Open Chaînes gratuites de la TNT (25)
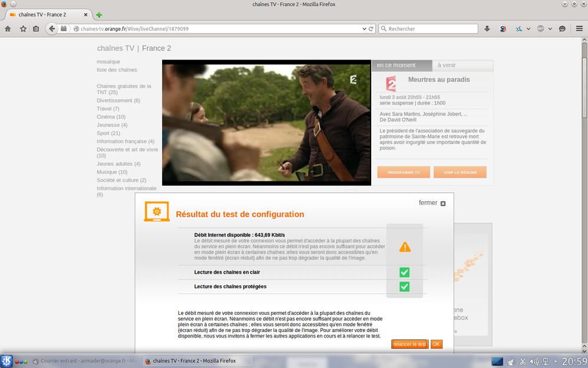588x368 pixels. [124, 89]
